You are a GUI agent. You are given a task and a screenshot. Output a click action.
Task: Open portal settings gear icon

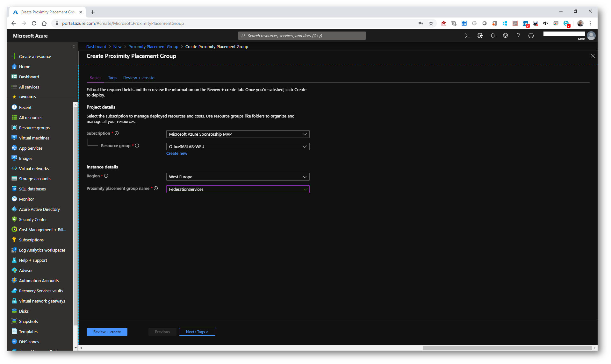pos(506,36)
